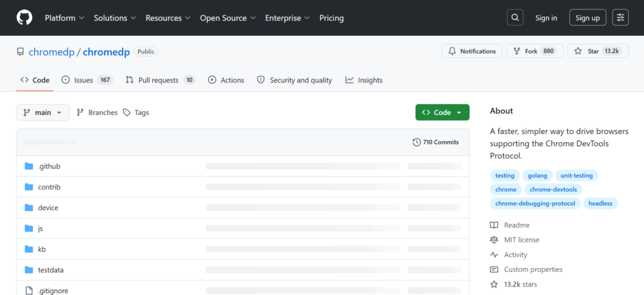Select the chrome-devtools topic tag
The height and width of the screenshot is (295, 644).
[553, 189]
